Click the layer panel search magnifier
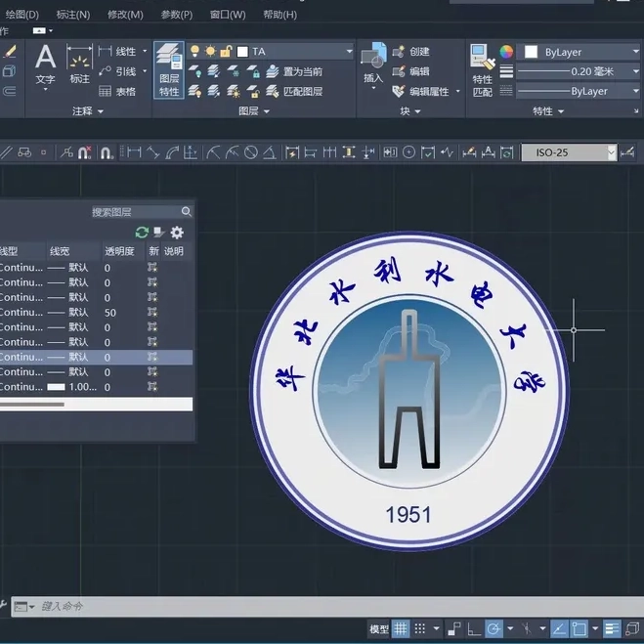The width and height of the screenshot is (644, 644). (187, 211)
